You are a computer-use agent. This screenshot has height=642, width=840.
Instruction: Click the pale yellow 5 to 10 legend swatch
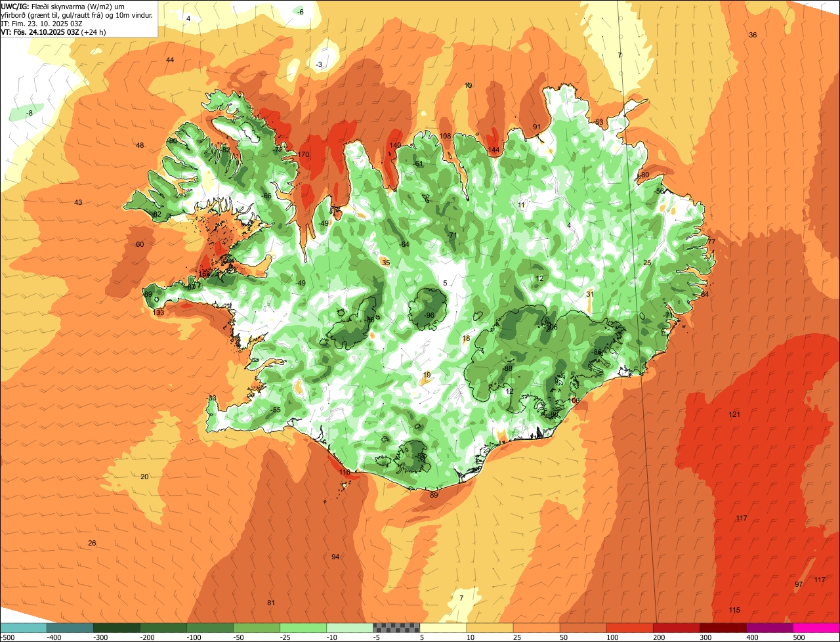(x=443, y=628)
